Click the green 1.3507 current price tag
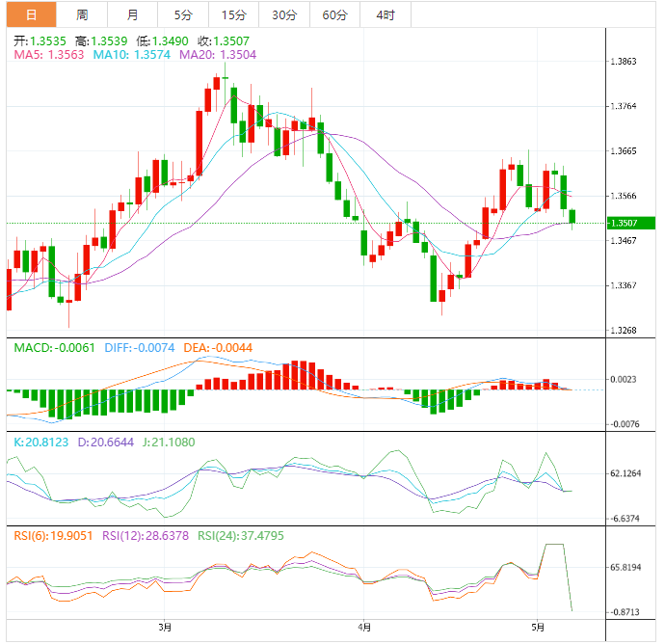Image resolution: width=665 pixels, height=644 pixels. click(631, 224)
